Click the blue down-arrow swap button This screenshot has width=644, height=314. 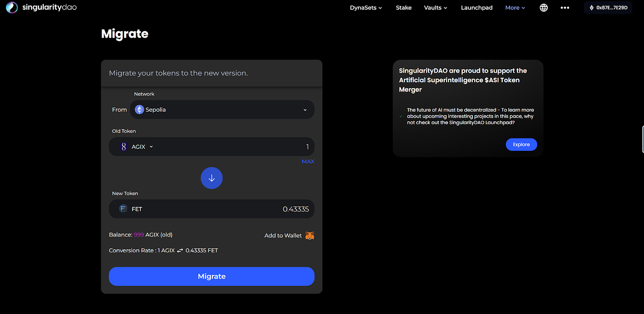pos(212,178)
